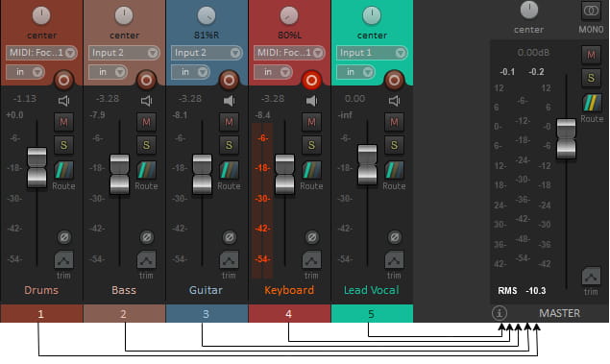Select track number 4 tab
610x364 pixels.
pyautogui.click(x=289, y=313)
